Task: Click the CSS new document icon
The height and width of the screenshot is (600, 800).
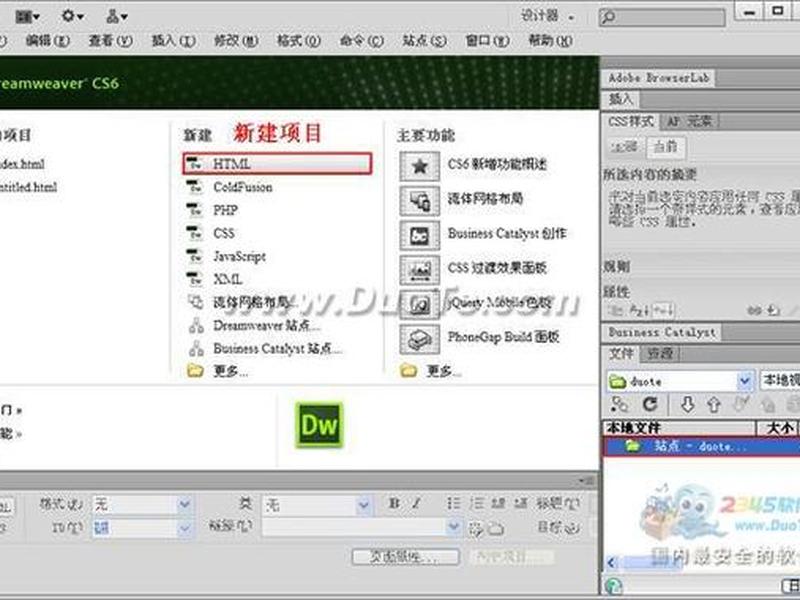Action: click(x=194, y=233)
